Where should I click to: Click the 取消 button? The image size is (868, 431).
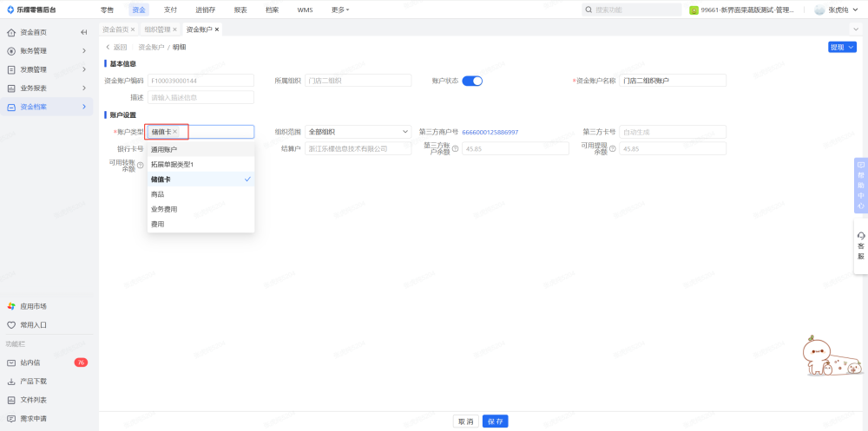[x=466, y=421]
